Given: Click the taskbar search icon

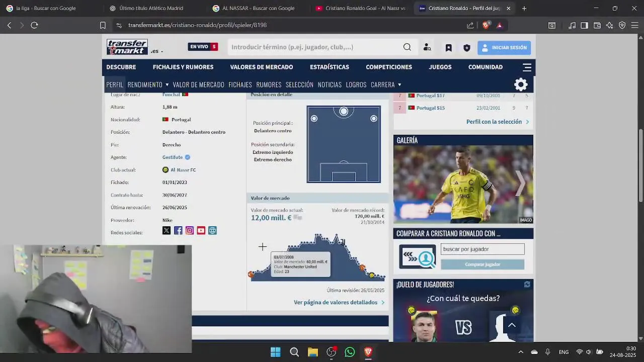Looking at the screenshot, I should pos(294,352).
